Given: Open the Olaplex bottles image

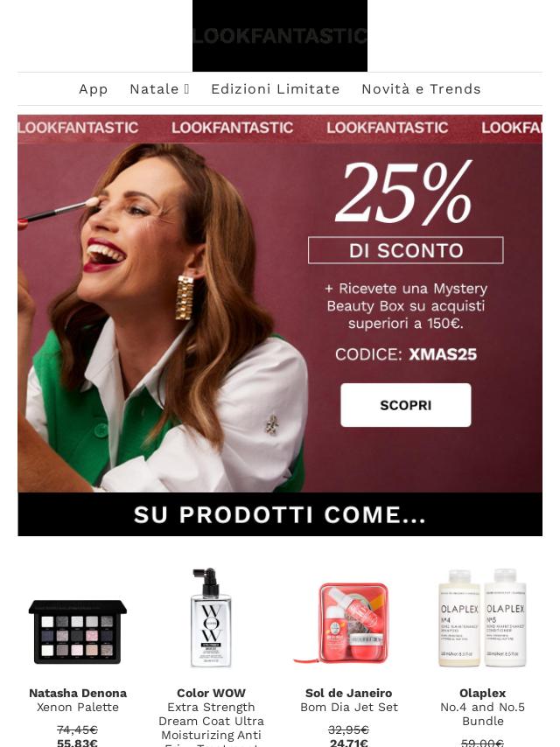Looking at the screenshot, I should [482, 618].
